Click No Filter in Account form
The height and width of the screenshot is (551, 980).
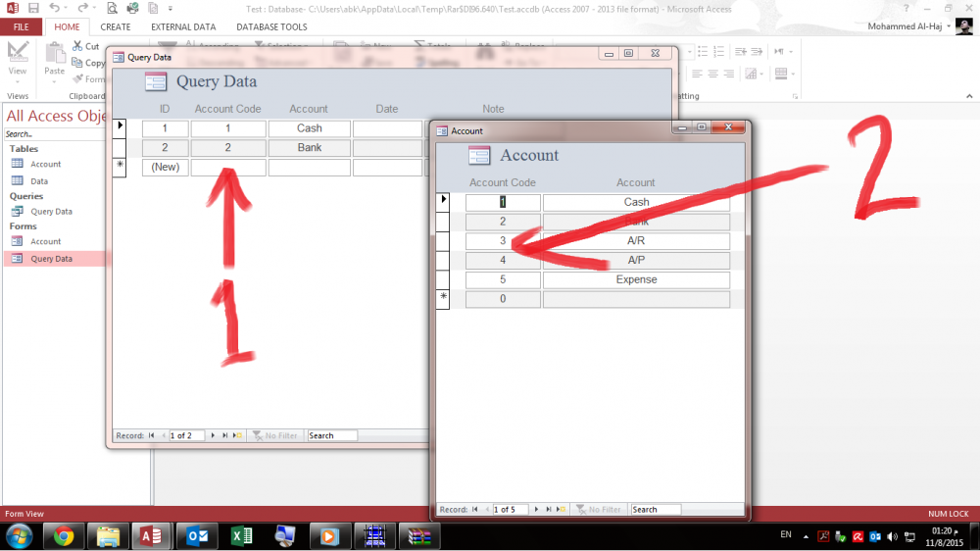click(599, 509)
